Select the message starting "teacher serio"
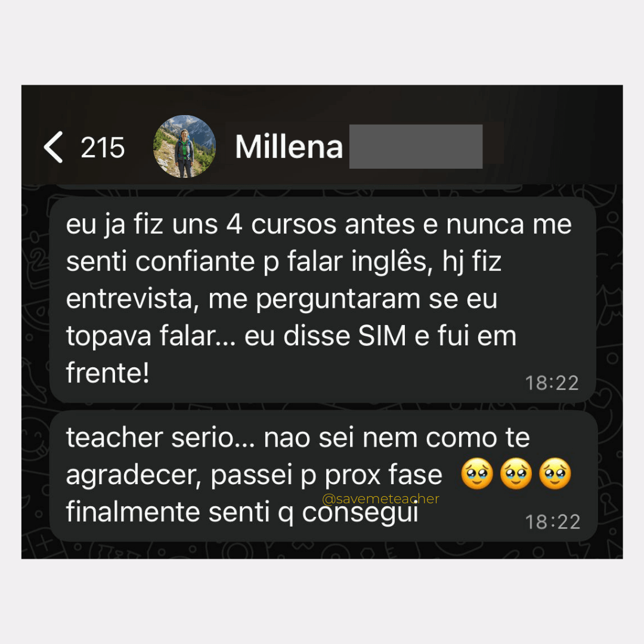 [x=323, y=476]
